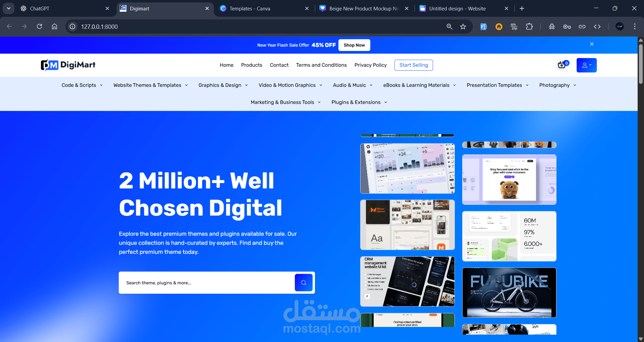Expand the Code & Scripts dropdown

click(82, 85)
